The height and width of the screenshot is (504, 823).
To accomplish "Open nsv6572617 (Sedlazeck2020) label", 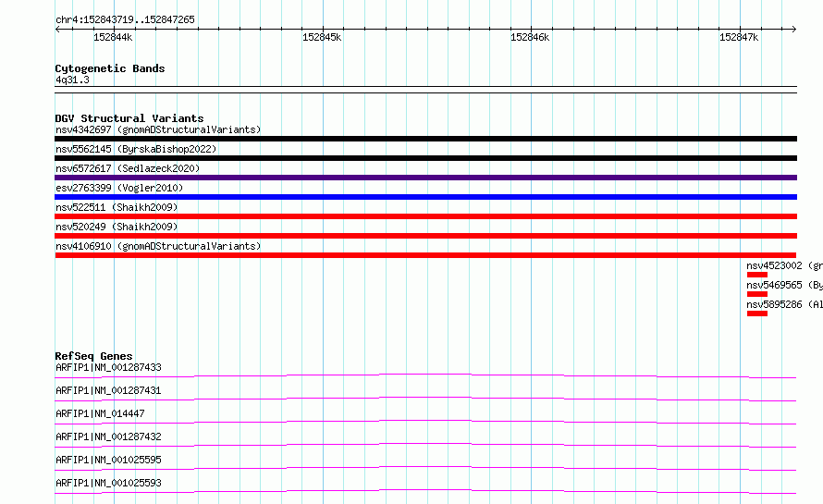I will click(128, 168).
